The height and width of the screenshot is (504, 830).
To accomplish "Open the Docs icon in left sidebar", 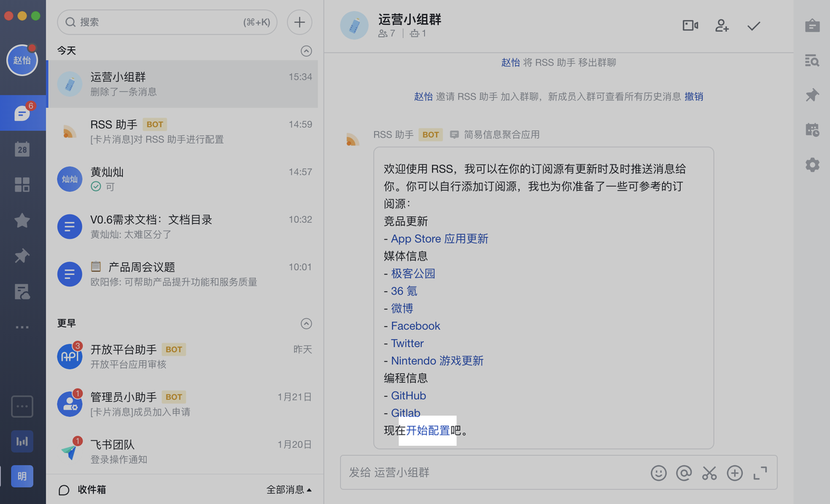I will click(22, 291).
